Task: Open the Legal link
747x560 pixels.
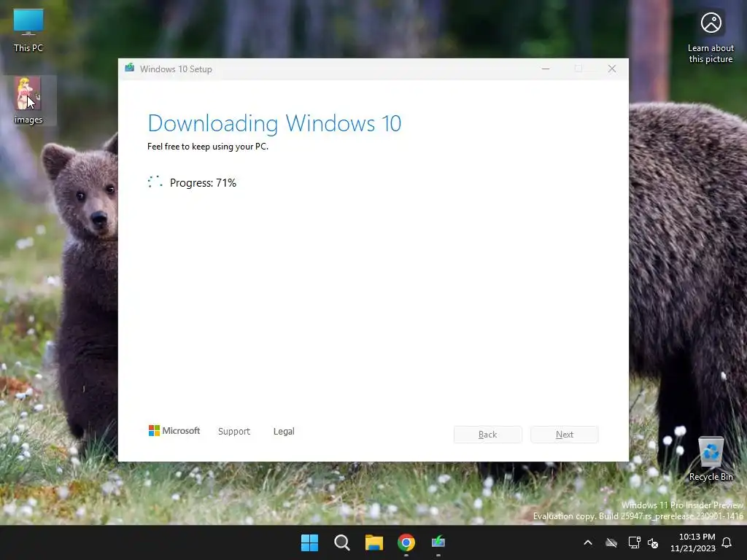Action: pos(284,432)
